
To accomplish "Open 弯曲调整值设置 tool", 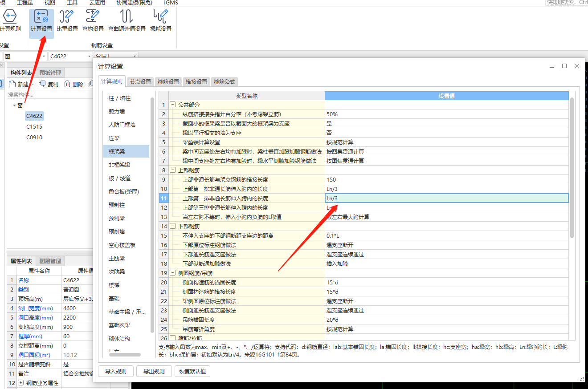I will (x=127, y=21).
